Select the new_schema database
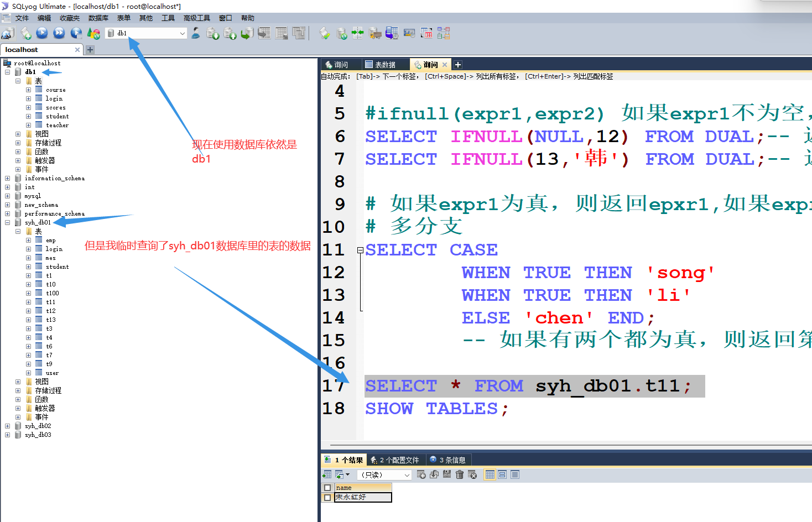The image size is (812, 522). point(41,205)
